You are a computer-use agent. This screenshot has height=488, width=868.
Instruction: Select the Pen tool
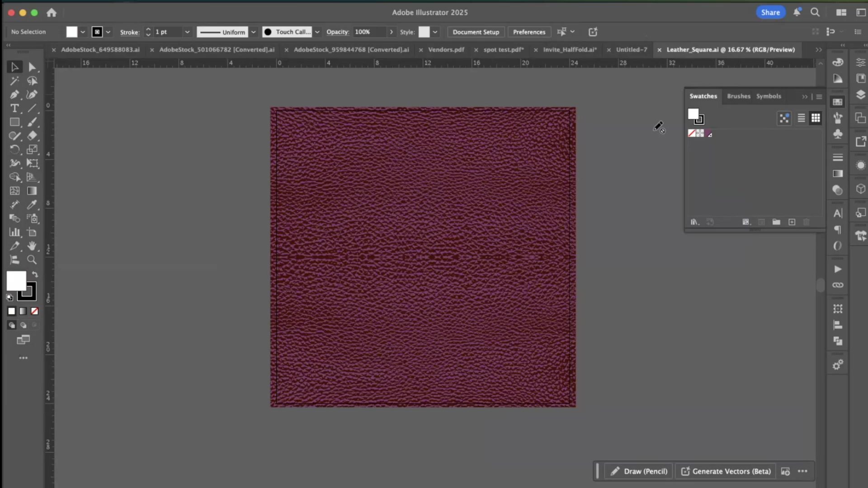(x=14, y=94)
